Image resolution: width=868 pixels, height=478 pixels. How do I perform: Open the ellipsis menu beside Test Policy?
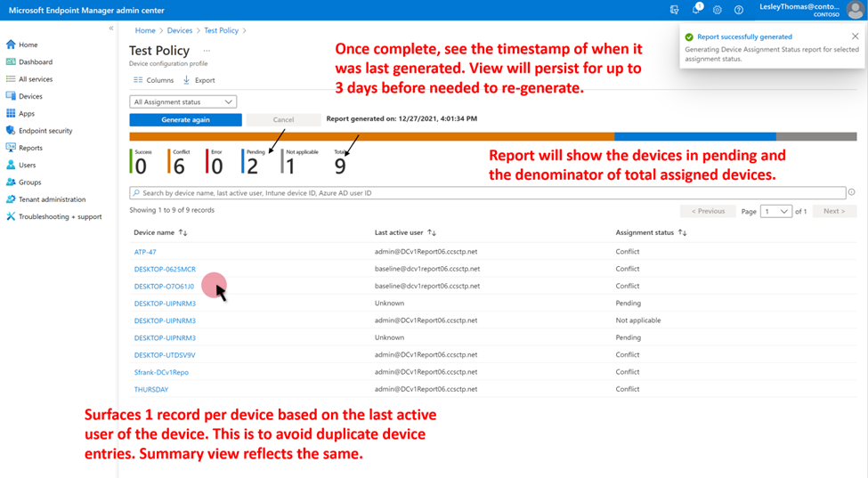pyautogui.click(x=207, y=51)
